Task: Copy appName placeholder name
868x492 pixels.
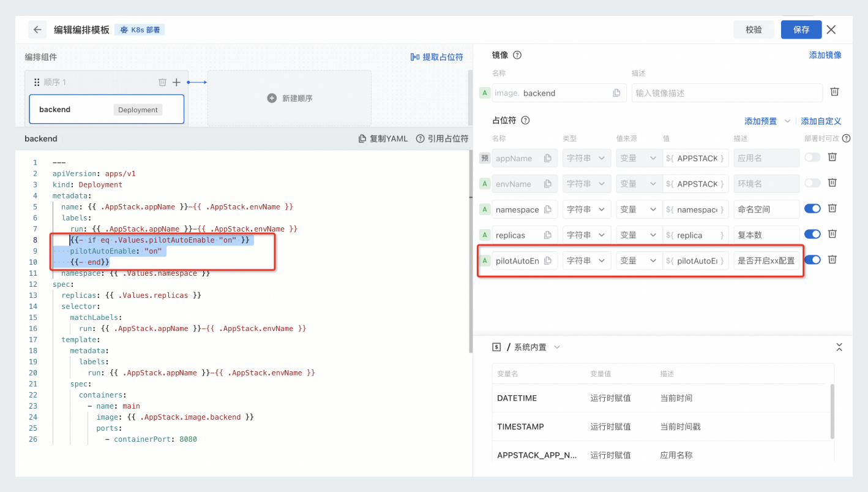Action: 548,158
